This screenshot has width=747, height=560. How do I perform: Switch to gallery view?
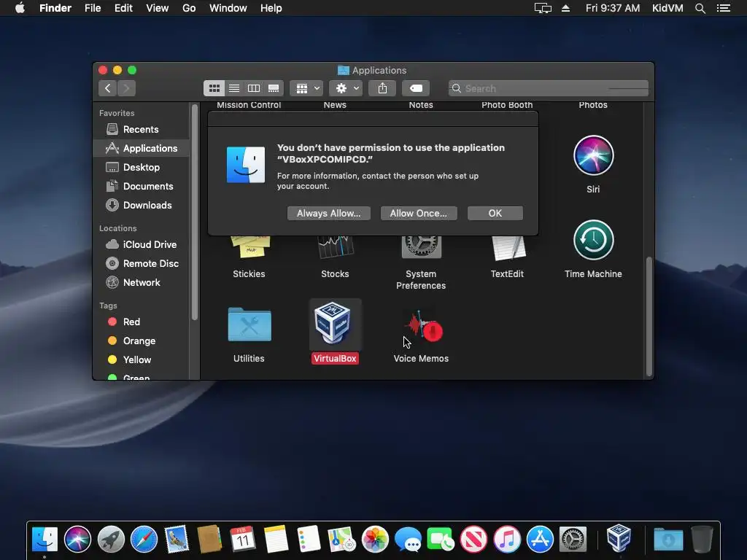point(274,88)
